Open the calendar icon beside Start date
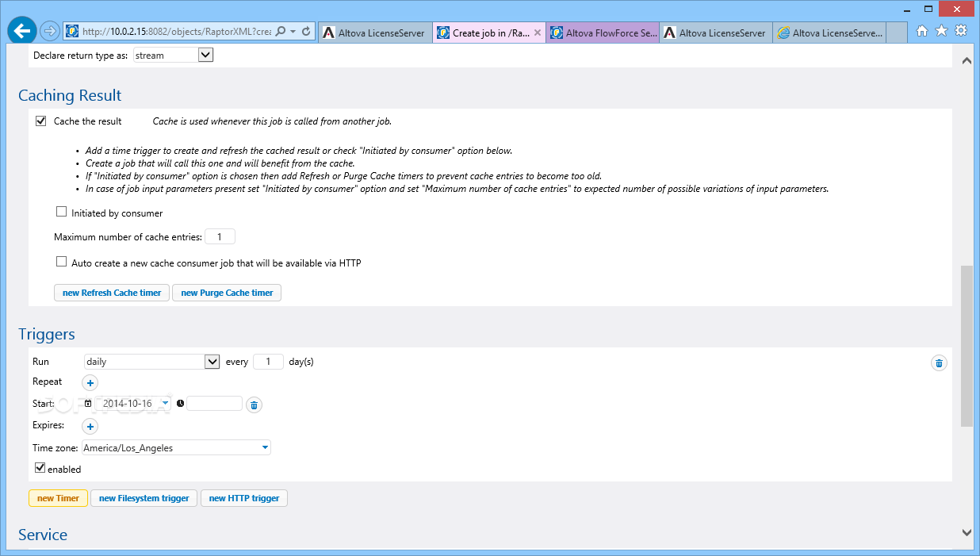980x556 pixels. click(88, 404)
